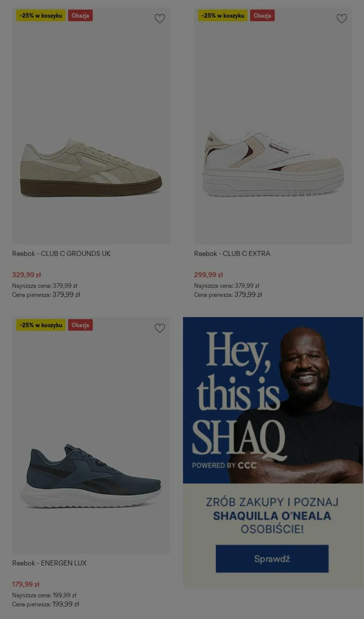View the beige CLUB C GROUNDS UK shoe image

91,168
